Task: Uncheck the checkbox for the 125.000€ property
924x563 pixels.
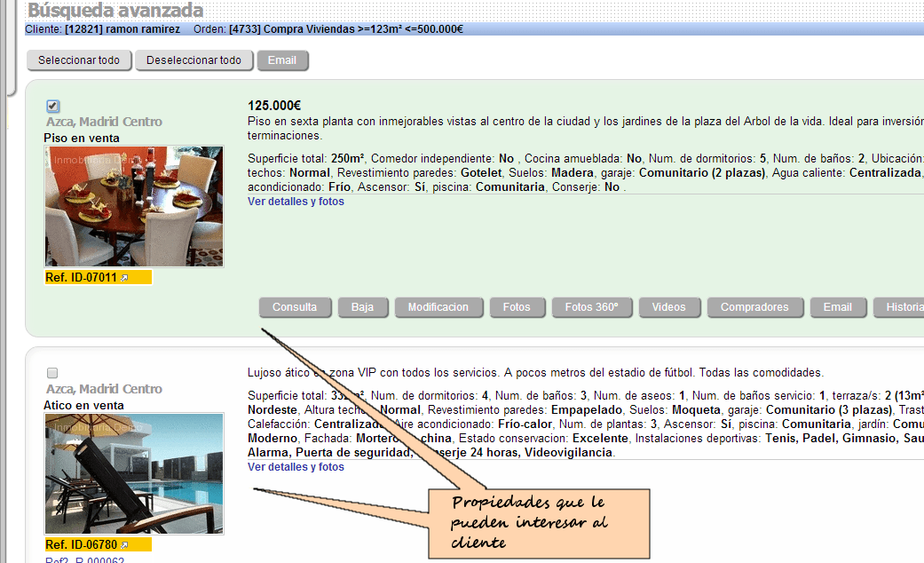Action: (x=52, y=107)
